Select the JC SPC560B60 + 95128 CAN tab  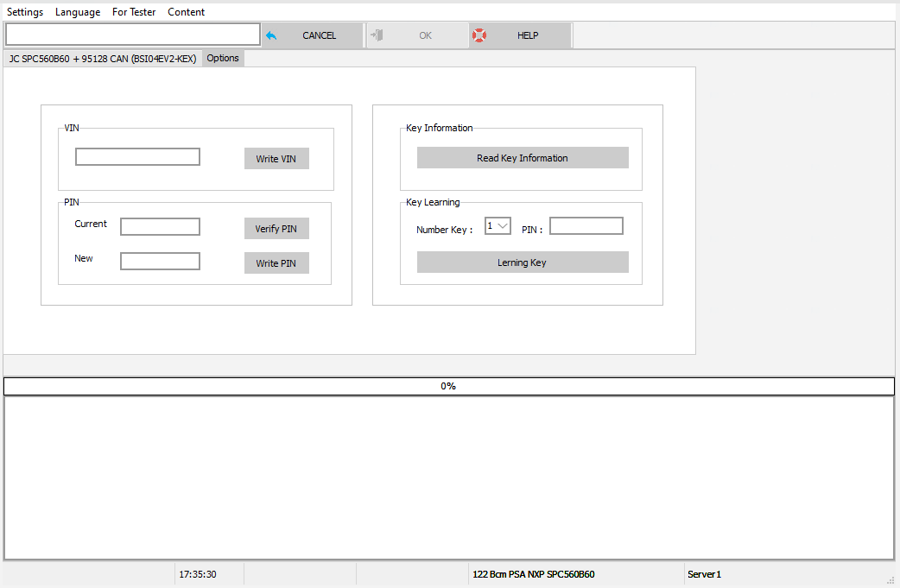(101, 58)
